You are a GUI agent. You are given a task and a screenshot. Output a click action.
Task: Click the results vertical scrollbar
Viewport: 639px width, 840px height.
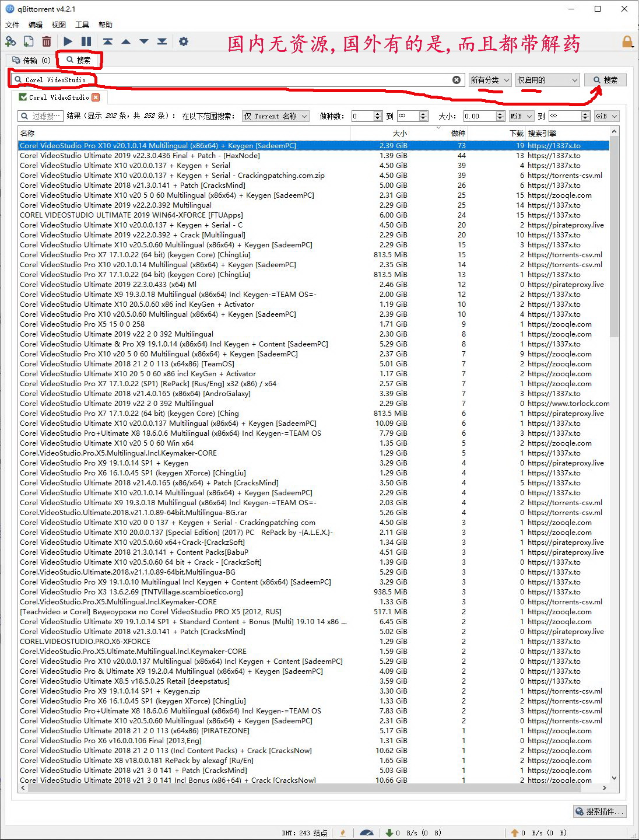(x=614, y=238)
